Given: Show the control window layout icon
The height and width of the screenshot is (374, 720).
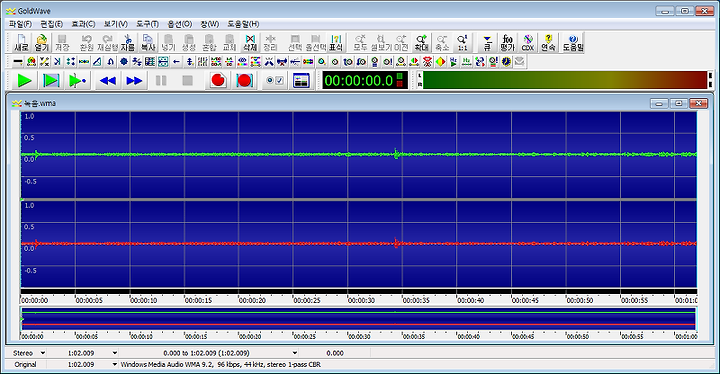Looking at the screenshot, I should (x=301, y=80).
